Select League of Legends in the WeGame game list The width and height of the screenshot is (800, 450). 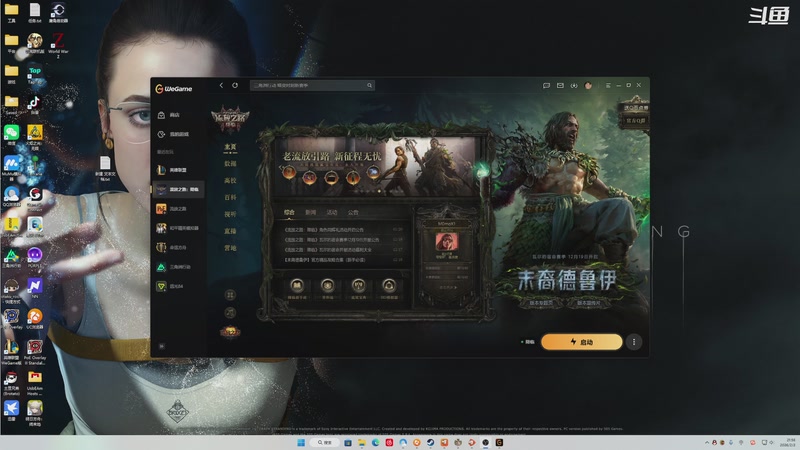178,170
